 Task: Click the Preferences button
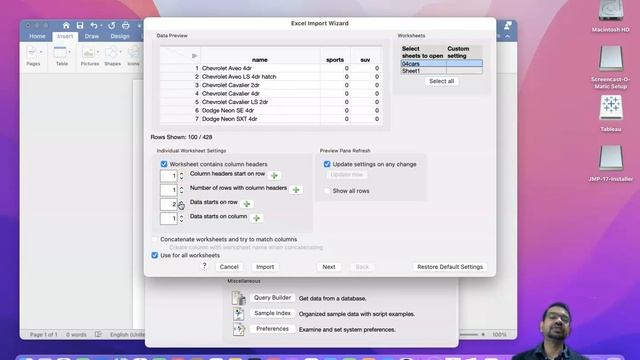coord(272,329)
